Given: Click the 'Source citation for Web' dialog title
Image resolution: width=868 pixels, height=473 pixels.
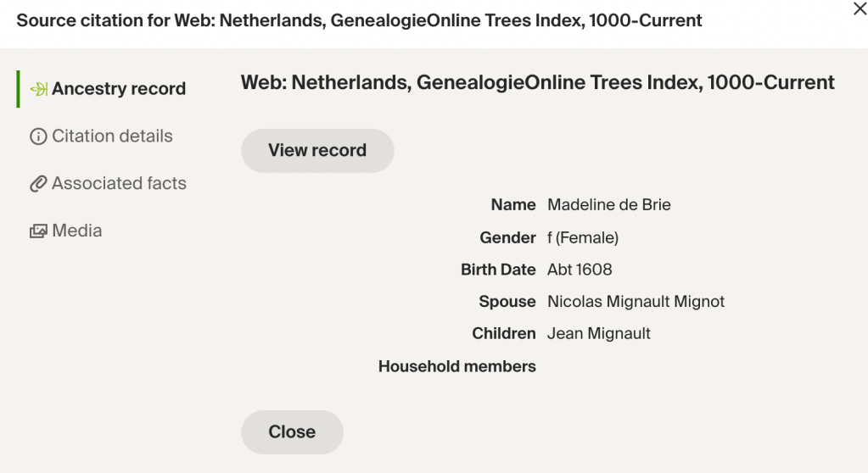Looking at the screenshot, I should point(359,20).
